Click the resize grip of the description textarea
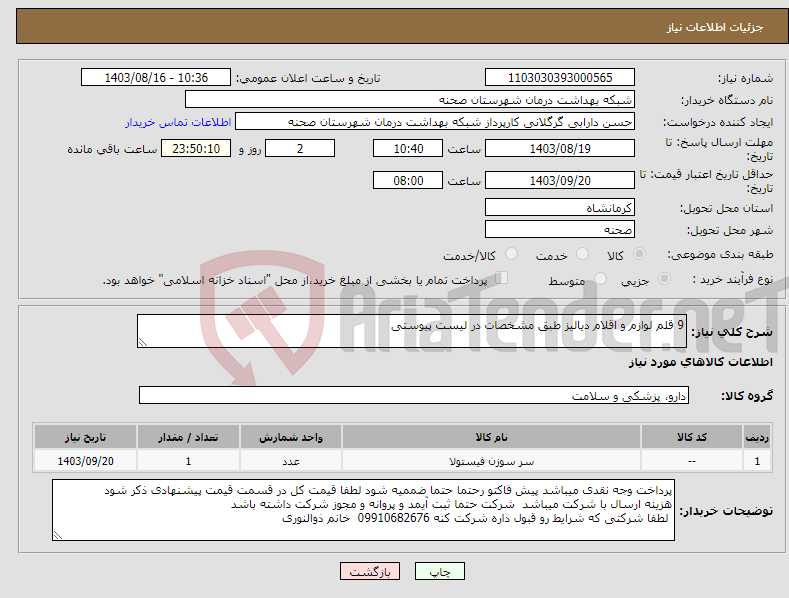The height and width of the screenshot is (598, 789). (143, 342)
